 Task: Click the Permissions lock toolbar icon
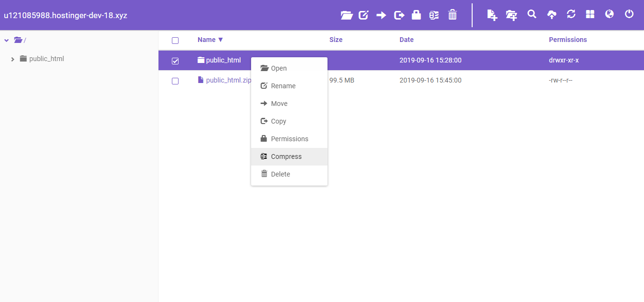point(416,15)
